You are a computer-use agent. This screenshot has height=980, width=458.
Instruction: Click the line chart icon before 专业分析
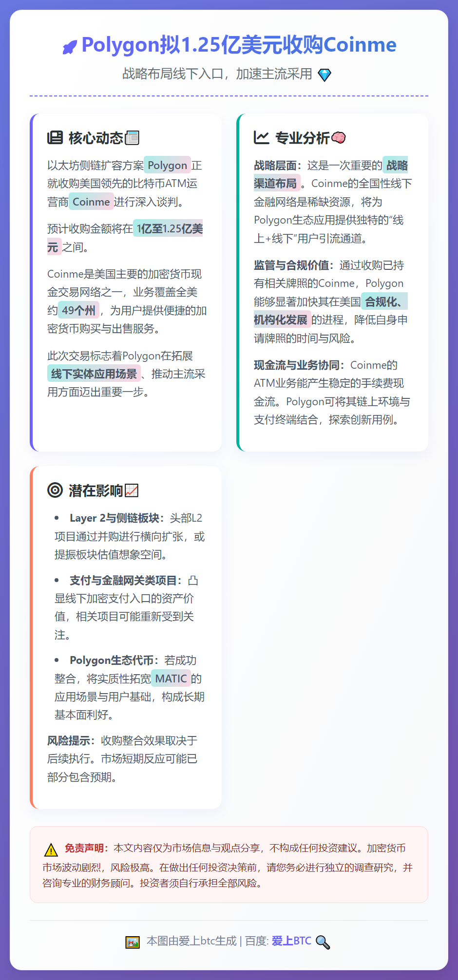(262, 138)
